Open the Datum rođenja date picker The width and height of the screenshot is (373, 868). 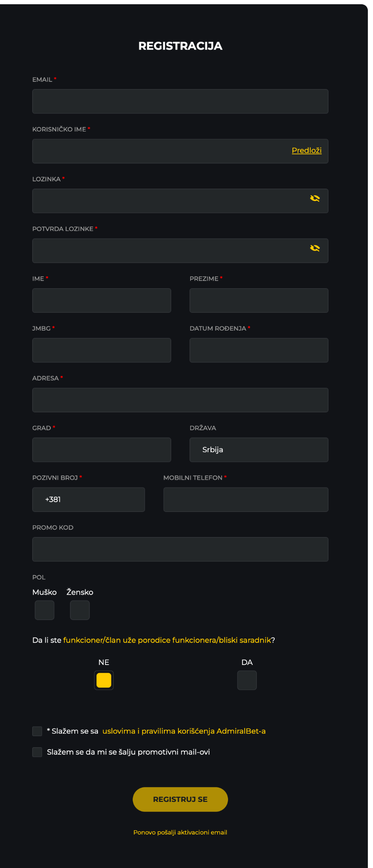click(259, 350)
